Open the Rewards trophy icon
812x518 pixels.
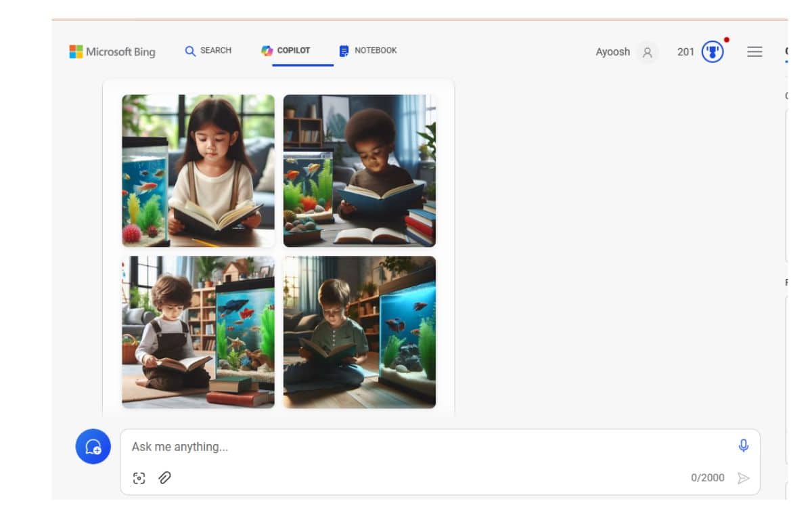(x=713, y=52)
